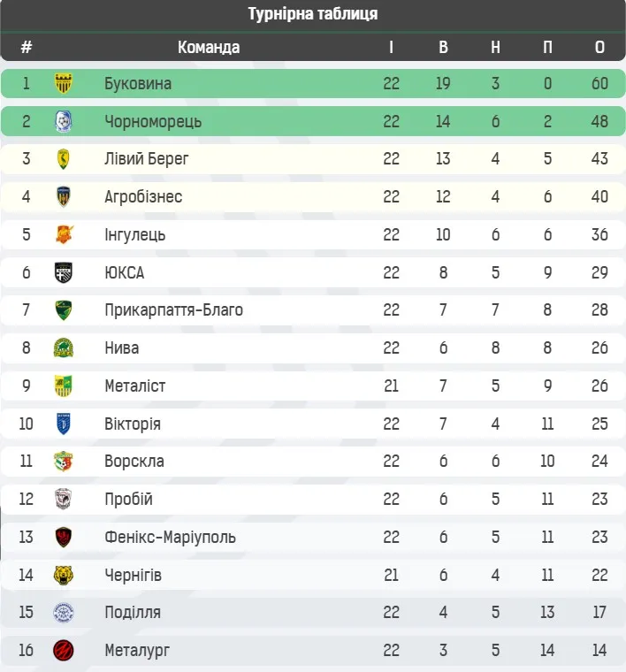Click the Чорноморець club logo
The height and width of the screenshot is (672, 626).
point(64,121)
